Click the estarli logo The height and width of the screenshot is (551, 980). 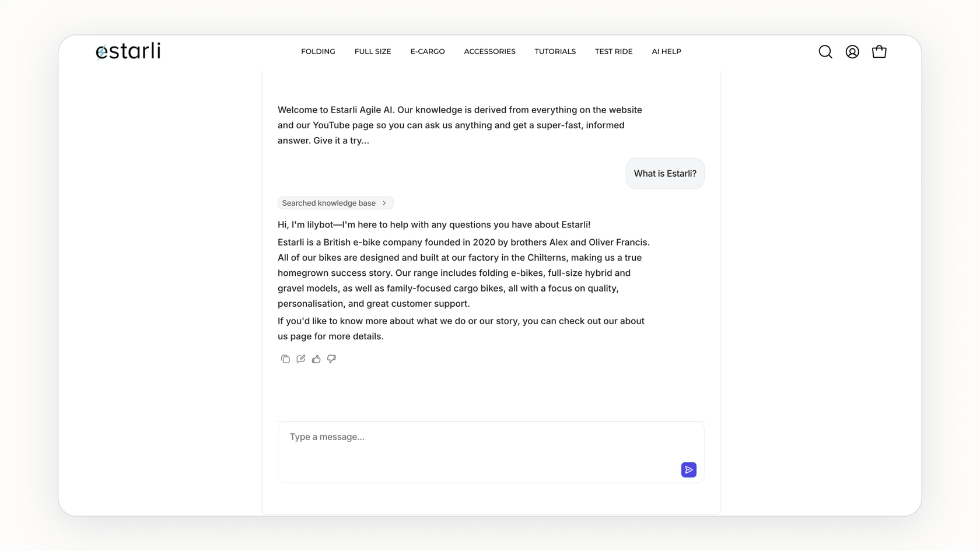[x=128, y=51]
